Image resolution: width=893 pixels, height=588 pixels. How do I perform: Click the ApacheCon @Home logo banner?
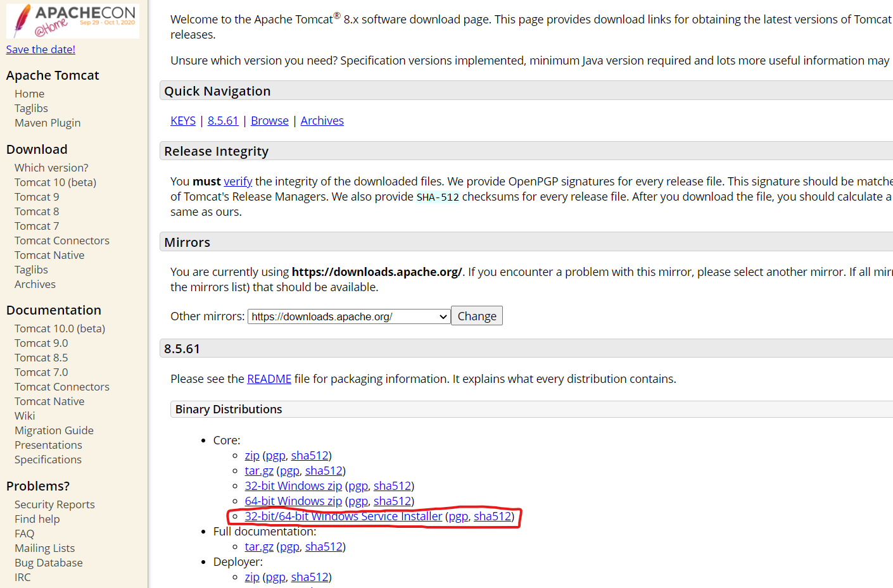pyautogui.click(x=73, y=20)
